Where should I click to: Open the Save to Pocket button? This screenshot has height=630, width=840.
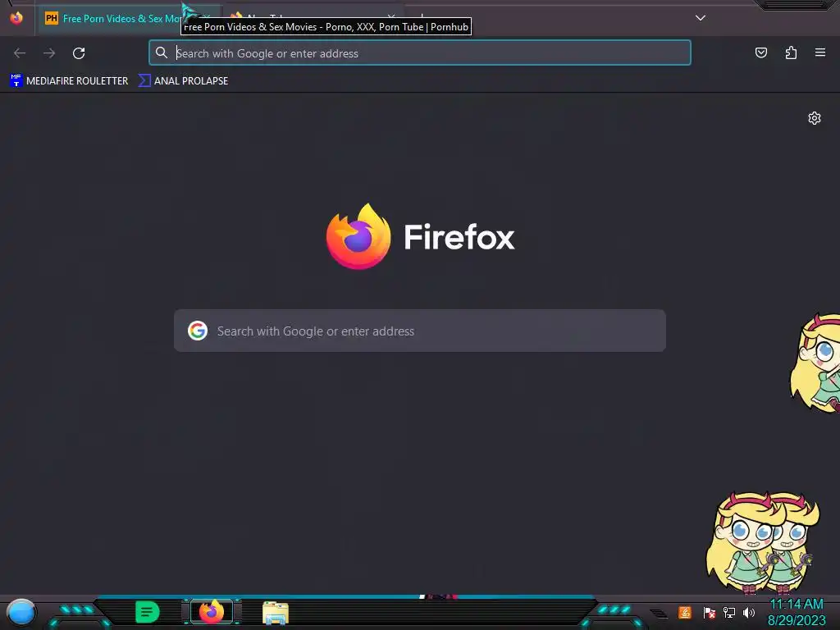760,52
